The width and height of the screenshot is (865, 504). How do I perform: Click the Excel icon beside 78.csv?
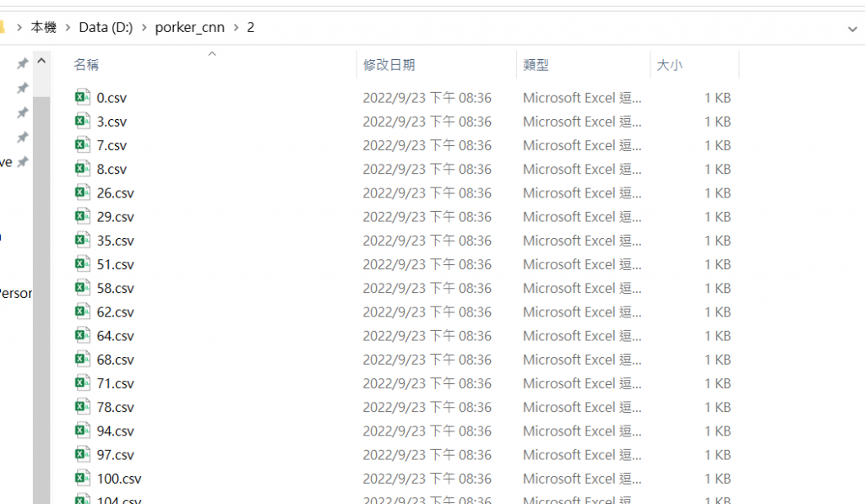83,406
